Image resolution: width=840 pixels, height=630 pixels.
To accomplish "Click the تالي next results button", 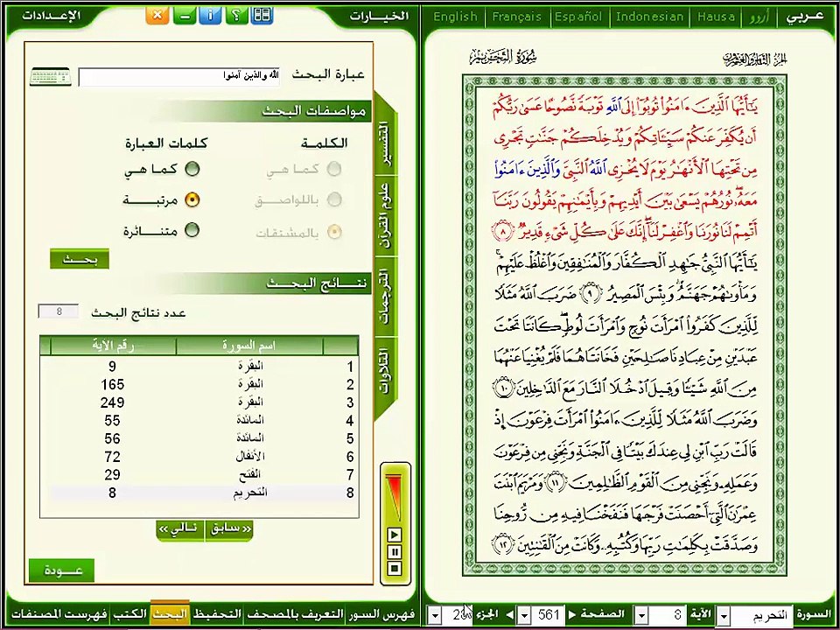I will pyautogui.click(x=180, y=529).
